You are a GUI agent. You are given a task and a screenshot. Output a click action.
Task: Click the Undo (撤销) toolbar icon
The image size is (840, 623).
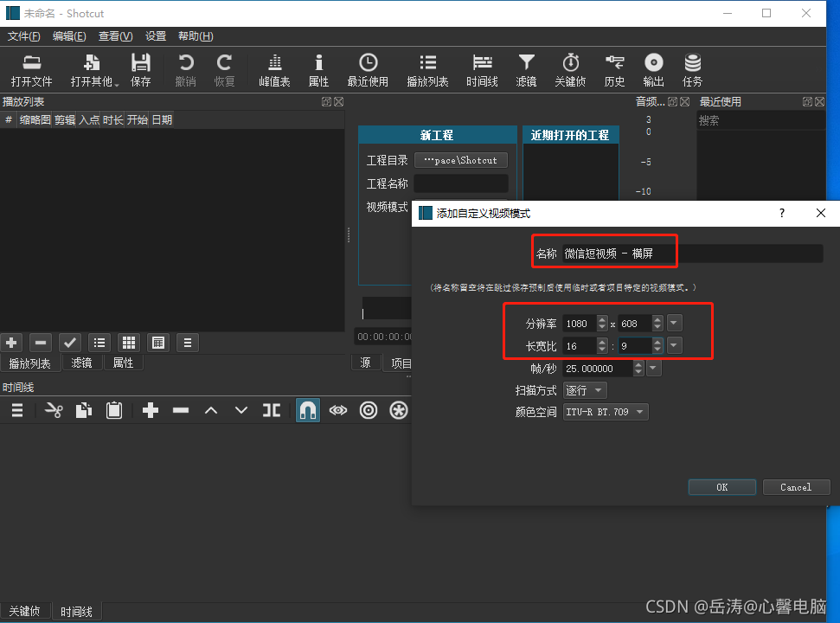point(186,70)
